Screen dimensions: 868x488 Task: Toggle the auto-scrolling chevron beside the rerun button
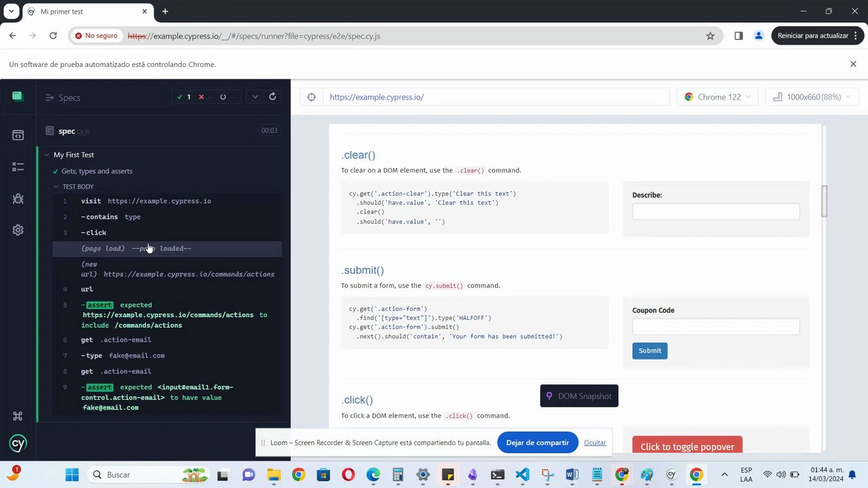tap(255, 97)
